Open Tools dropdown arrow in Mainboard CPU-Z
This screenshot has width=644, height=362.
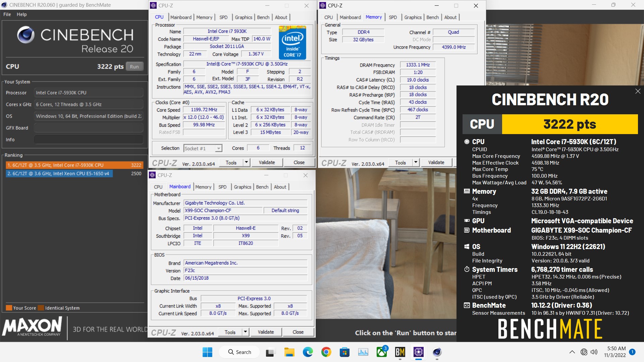pyautogui.click(x=246, y=332)
